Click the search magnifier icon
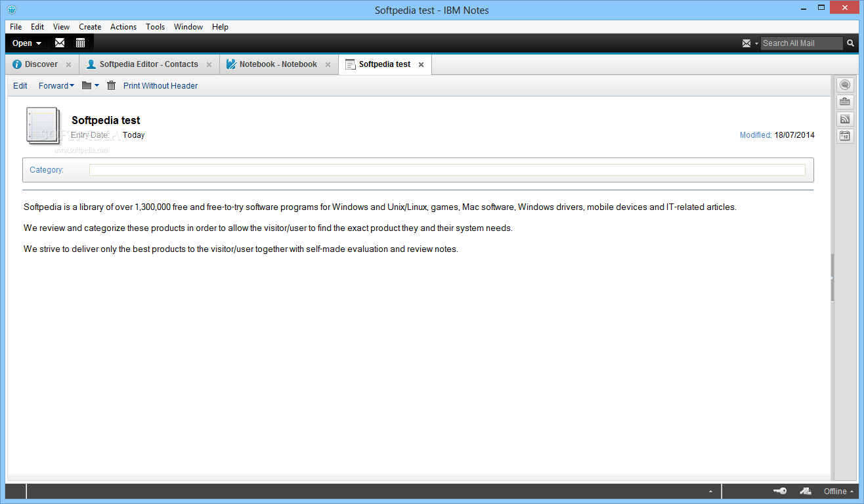 coord(850,43)
